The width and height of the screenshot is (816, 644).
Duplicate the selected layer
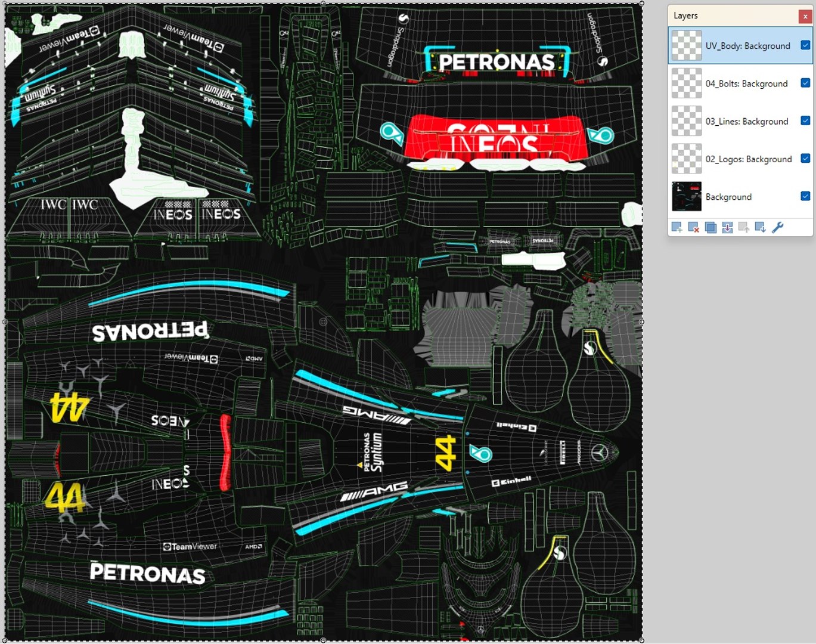tap(710, 227)
